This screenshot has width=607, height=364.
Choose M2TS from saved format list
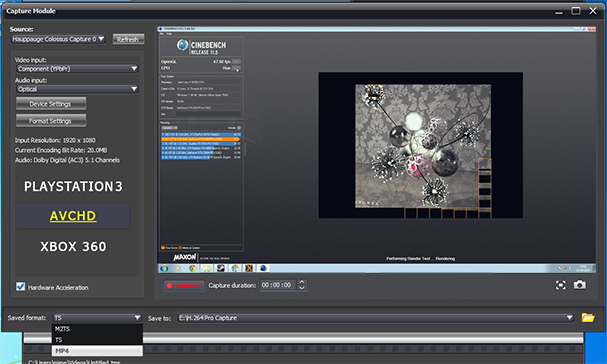pos(97,329)
